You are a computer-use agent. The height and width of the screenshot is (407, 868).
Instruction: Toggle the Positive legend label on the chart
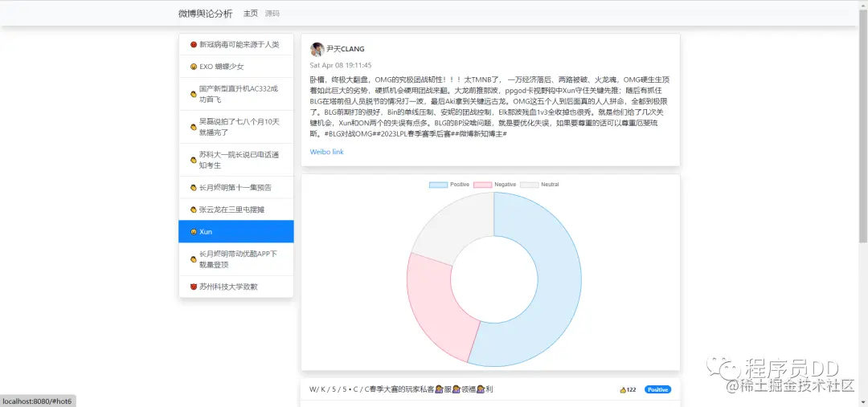point(460,184)
